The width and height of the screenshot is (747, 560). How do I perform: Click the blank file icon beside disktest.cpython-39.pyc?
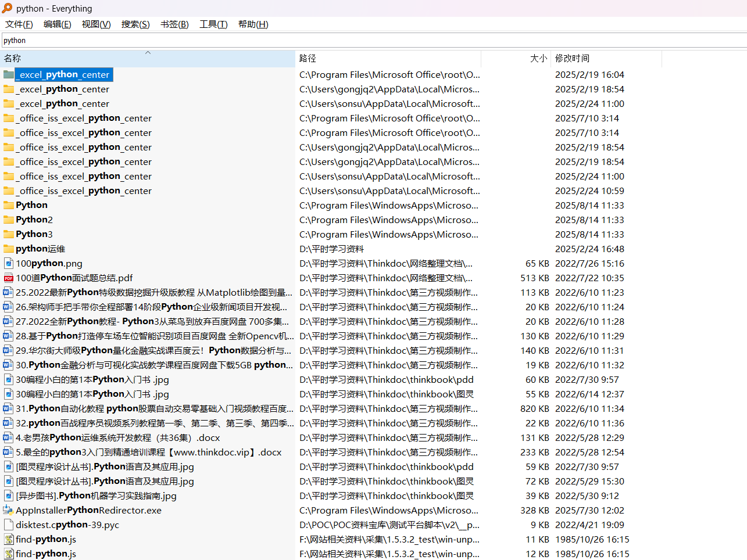8,525
